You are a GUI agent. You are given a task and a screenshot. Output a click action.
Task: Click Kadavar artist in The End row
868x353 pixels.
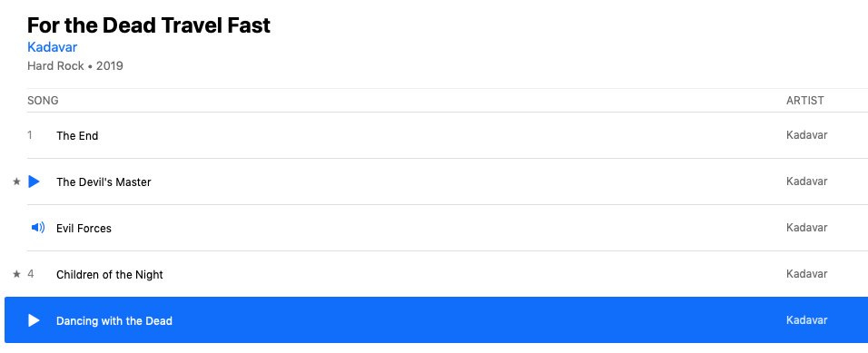(806, 135)
